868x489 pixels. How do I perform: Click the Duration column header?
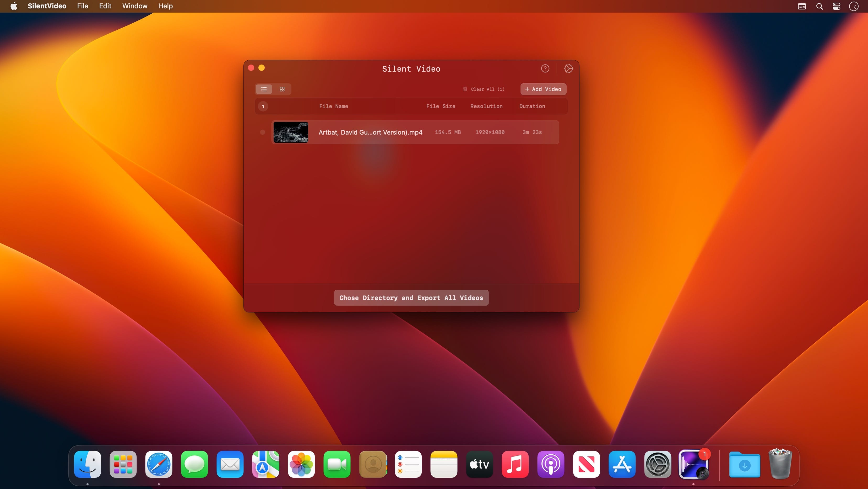(532, 106)
